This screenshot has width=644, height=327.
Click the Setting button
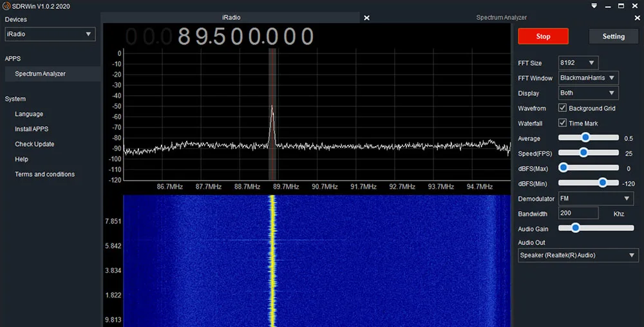tap(613, 36)
